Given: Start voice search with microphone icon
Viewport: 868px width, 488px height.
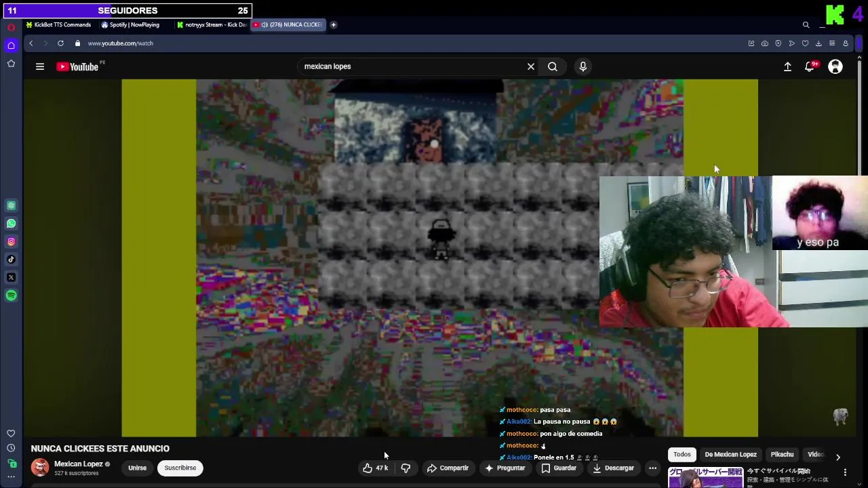Looking at the screenshot, I should [583, 66].
